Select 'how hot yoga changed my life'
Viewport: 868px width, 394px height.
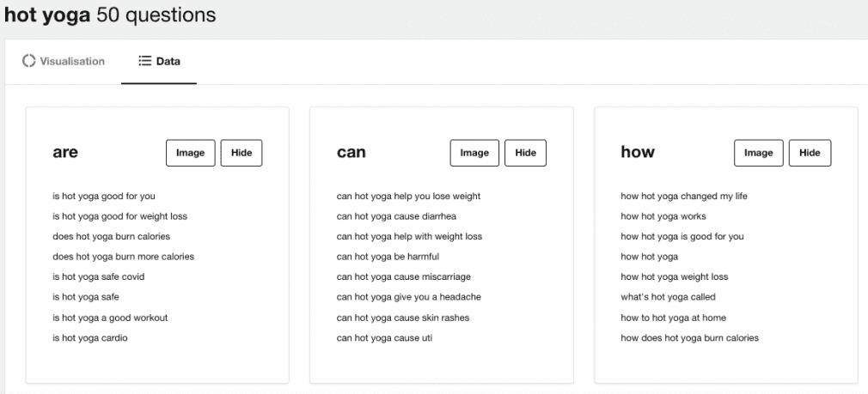pos(684,197)
